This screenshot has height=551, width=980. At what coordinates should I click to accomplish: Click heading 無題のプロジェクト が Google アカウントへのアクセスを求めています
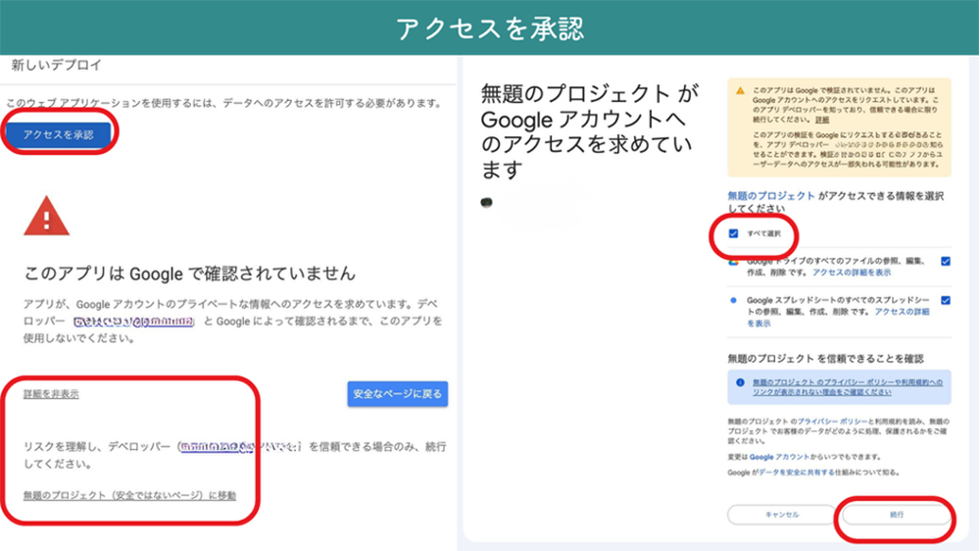(x=589, y=131)
